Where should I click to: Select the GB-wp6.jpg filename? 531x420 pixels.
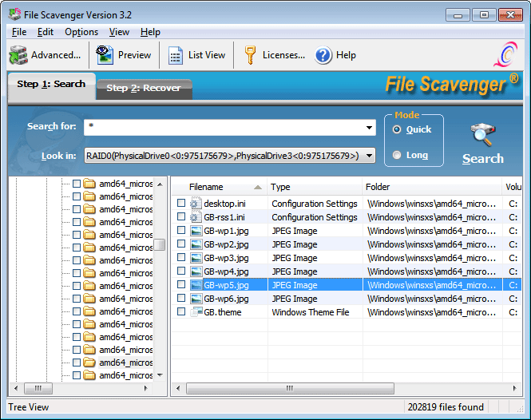click(226, 299)
